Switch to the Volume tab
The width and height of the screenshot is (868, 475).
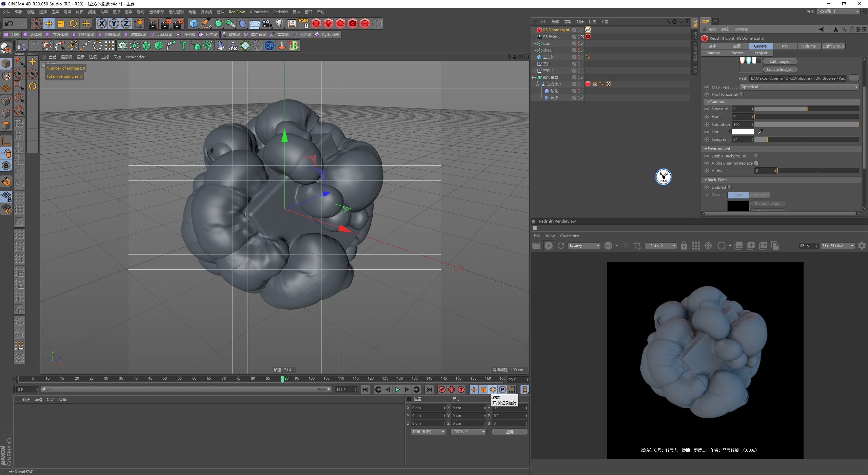(x=809, y=46)
